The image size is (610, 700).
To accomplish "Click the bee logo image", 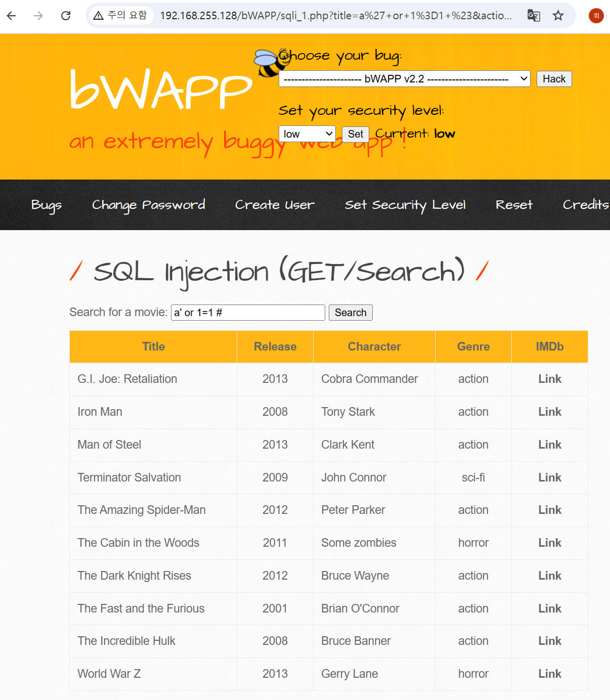I will 272,63.
